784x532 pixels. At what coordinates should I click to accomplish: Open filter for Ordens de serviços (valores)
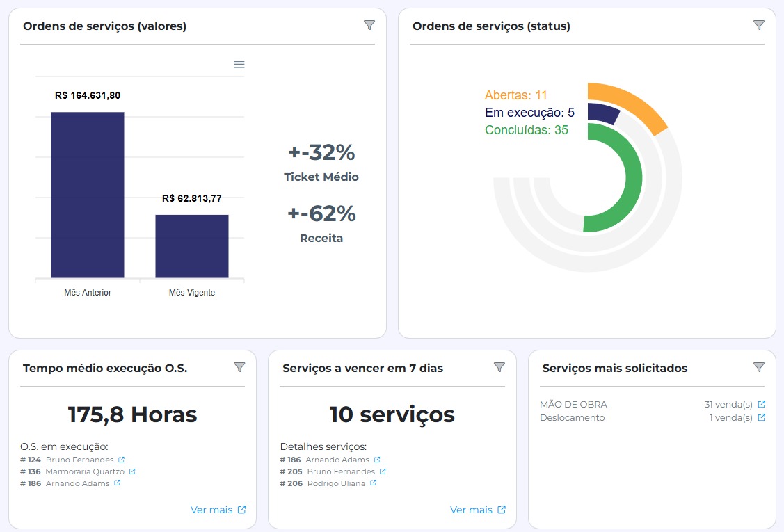pyautogui.click(x=369, y=25)
